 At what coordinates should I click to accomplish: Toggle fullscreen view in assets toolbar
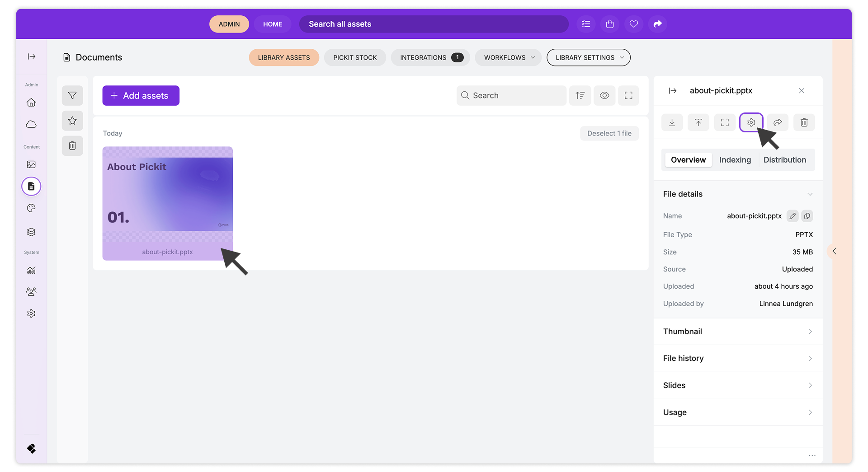(x=628, y=96)
